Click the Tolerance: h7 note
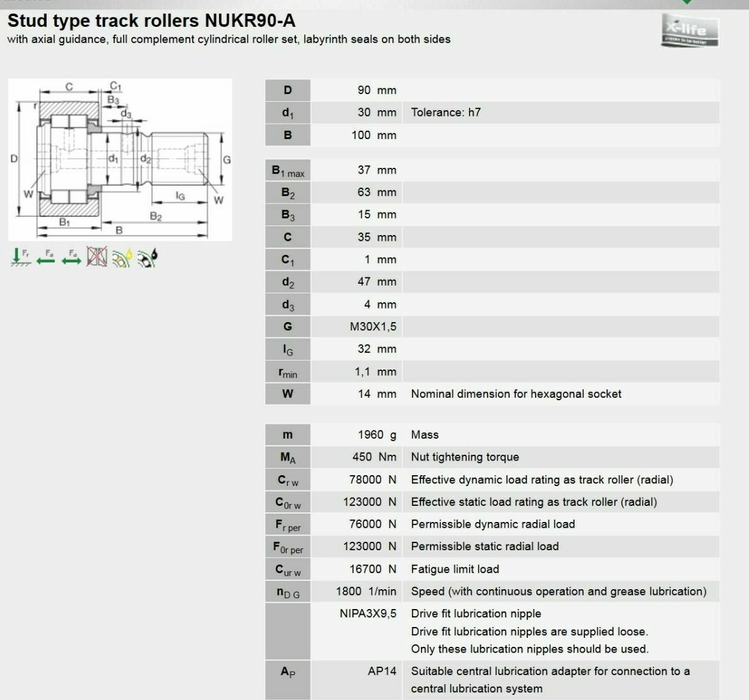Image resolution: width=749 pixels, height=700 pixels. pos(446,112)
